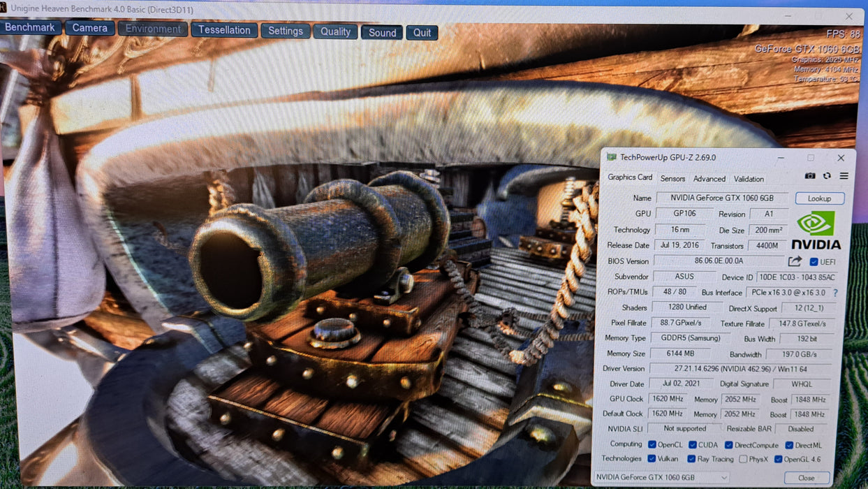Click the Device ID value field
The height and width of the screenshot is (489, 868).
pyautogui.click(x=796, y=277)
